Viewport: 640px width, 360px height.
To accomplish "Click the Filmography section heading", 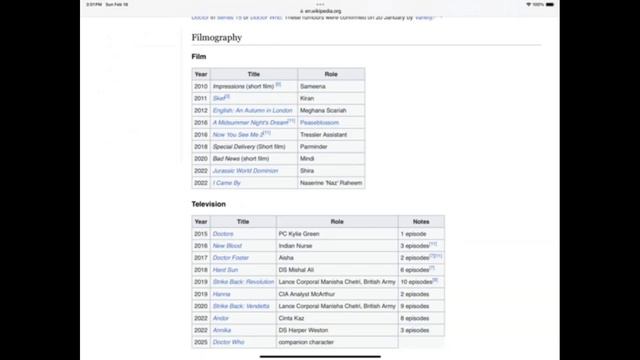I will point(217,38).
